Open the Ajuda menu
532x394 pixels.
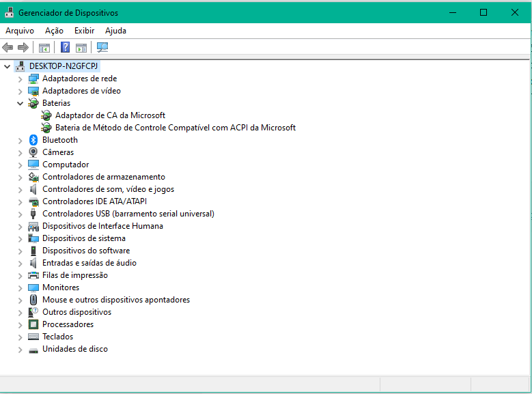(115, 31)
